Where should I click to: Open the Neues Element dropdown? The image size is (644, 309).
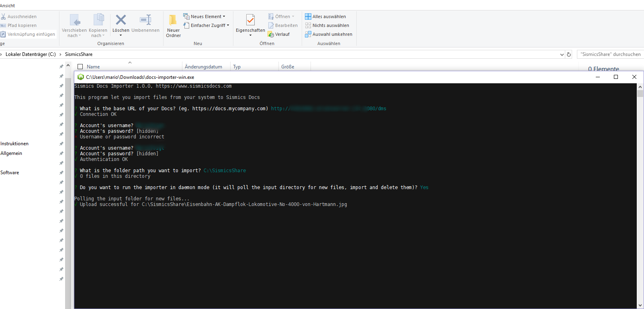tap(204, 16)
